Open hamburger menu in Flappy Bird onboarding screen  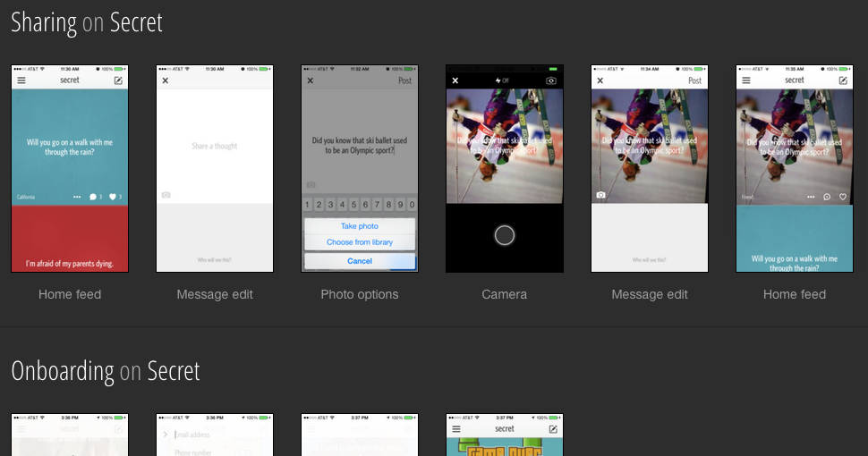tap(456, 429)
